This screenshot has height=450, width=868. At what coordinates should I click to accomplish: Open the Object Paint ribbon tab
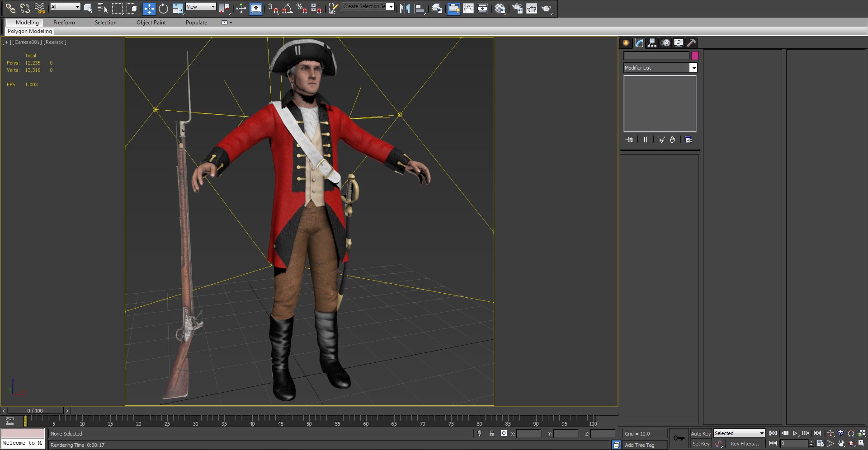151,22
